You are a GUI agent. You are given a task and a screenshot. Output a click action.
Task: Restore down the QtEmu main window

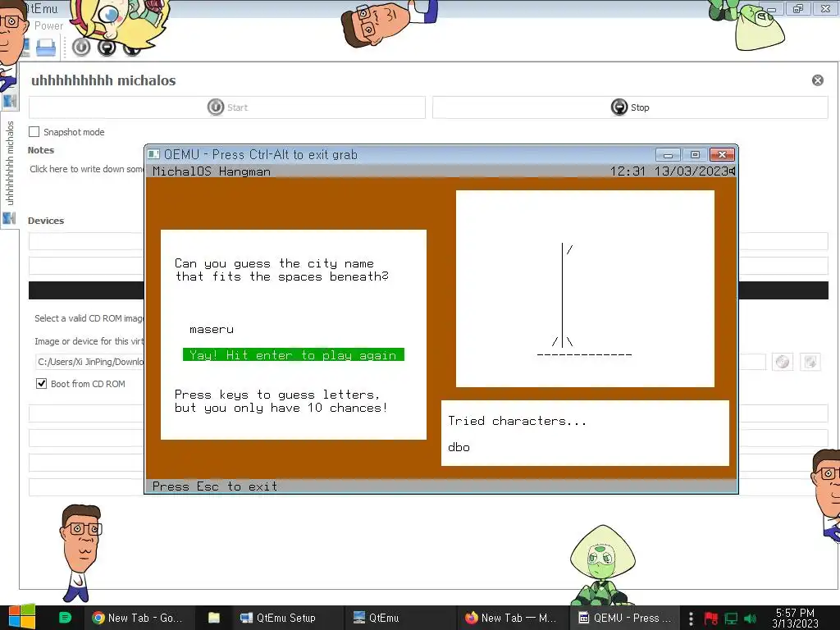pos(797,8)
